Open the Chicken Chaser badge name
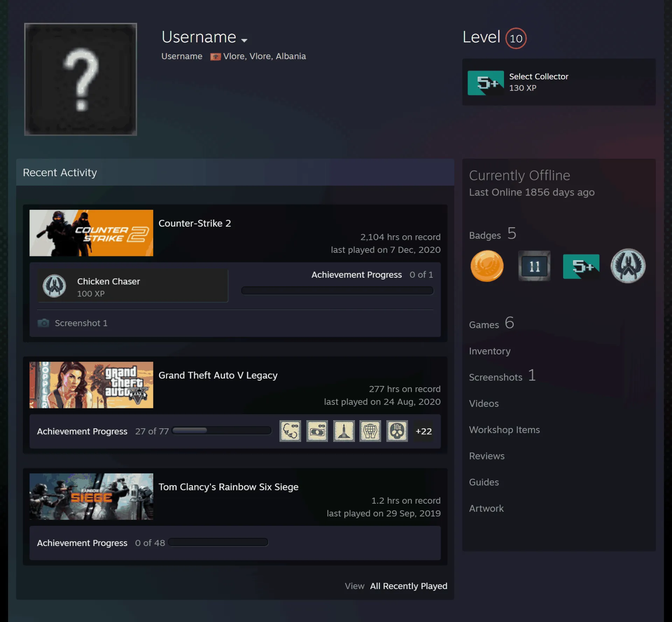Image resolution: width=672 pixels, height=622 pixels. 108,282
